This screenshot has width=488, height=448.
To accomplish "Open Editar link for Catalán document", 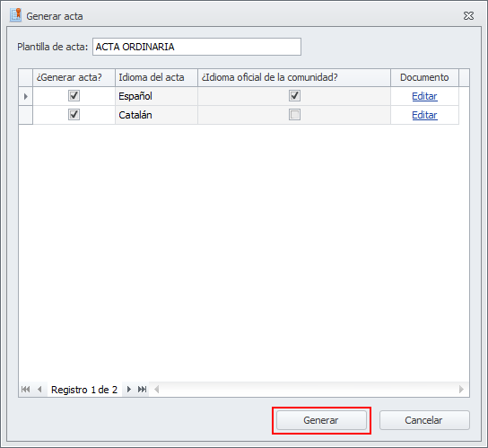I will [x=424, y=115].
